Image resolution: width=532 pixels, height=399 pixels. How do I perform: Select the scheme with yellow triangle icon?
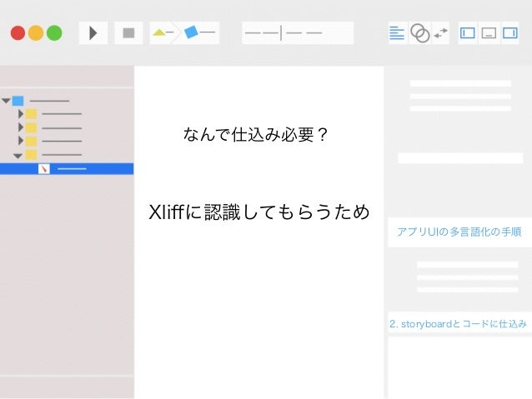163,32
